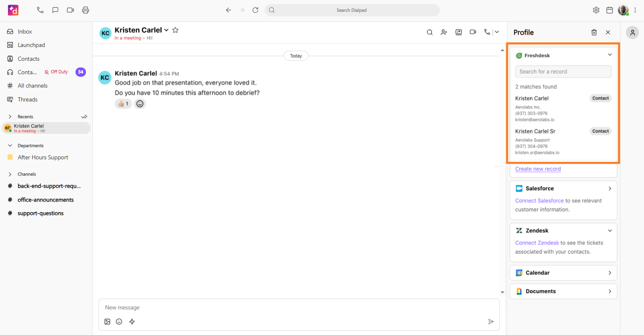The width and height of the screenshot is (644, 335).
Task: Go back with the left arrow
Action: point(229,10)
